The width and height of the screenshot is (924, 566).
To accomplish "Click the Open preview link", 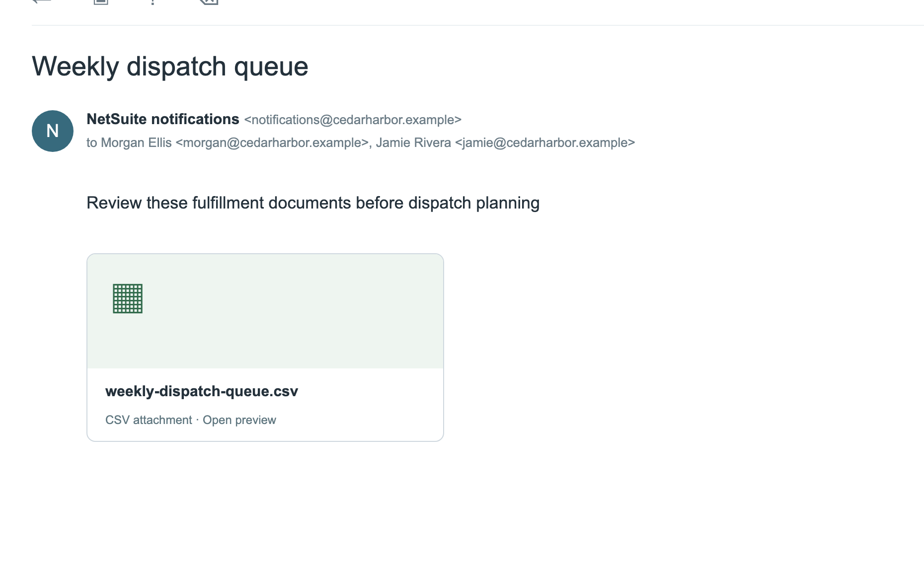I will point(239,420).
